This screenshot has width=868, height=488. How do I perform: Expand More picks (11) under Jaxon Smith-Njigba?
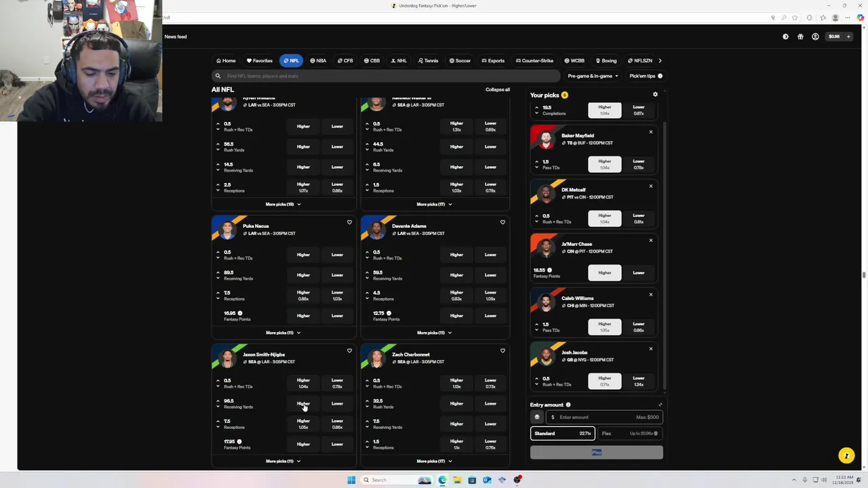[283, 461]
